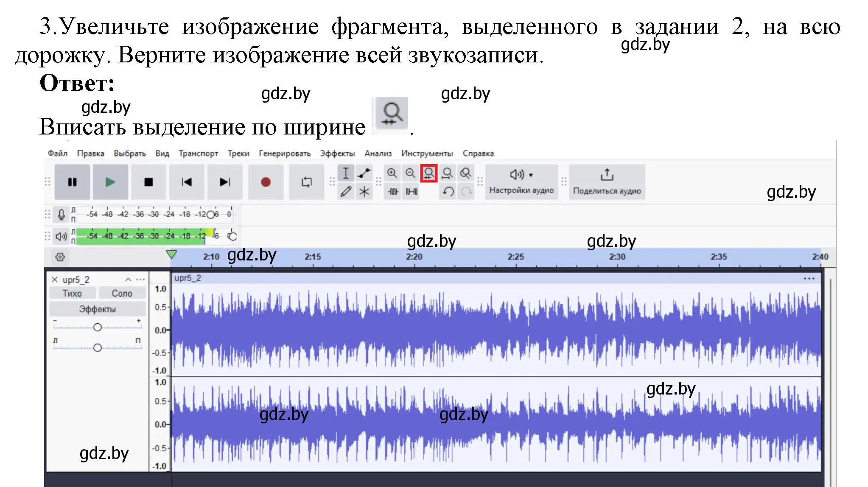868x487 pixels.
Task: Open the Справка menu
Action: 478,153
